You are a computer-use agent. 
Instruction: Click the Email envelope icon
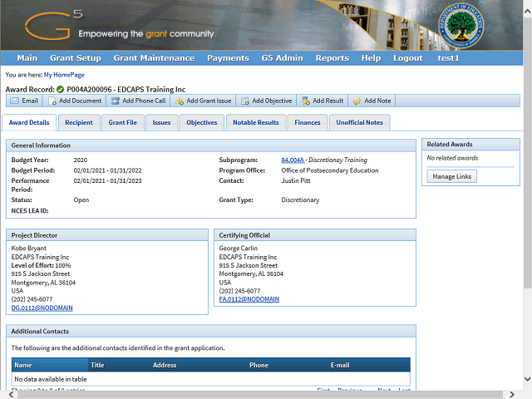[14, 101]
